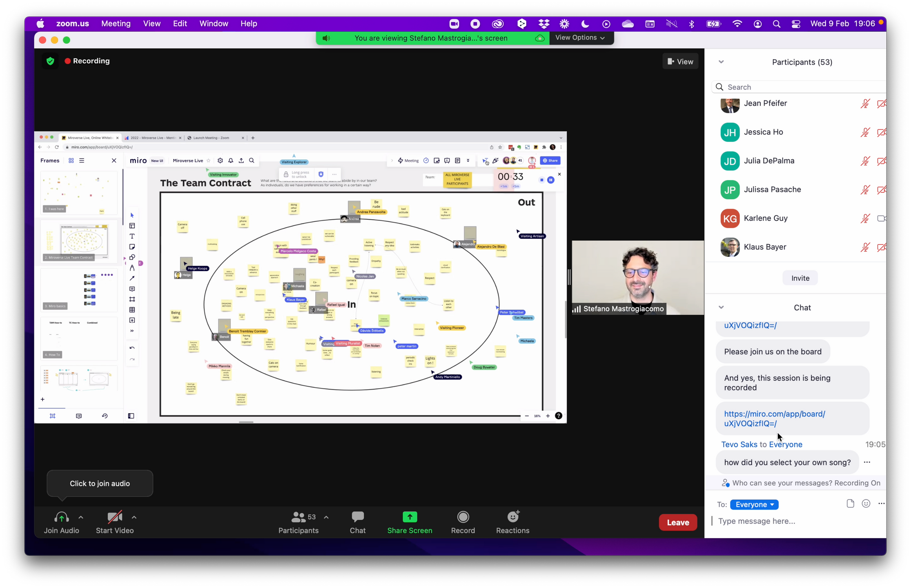Open the View Options dropdown
Screen dimensions: 911x588
point(580,38)
